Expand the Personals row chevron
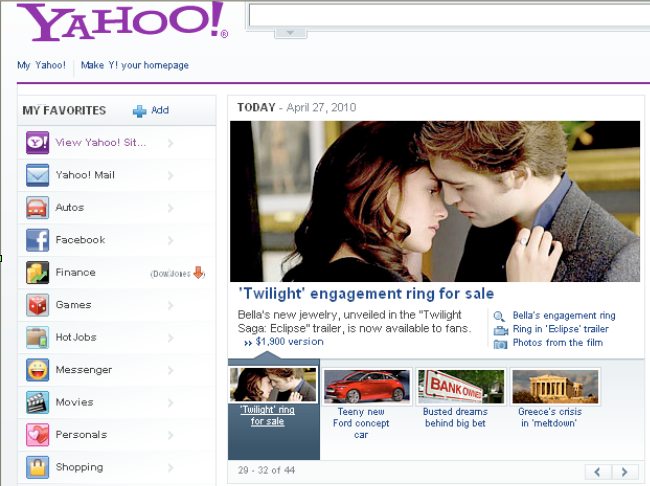This screenshot has width=650, height=486. pos(171,435)
